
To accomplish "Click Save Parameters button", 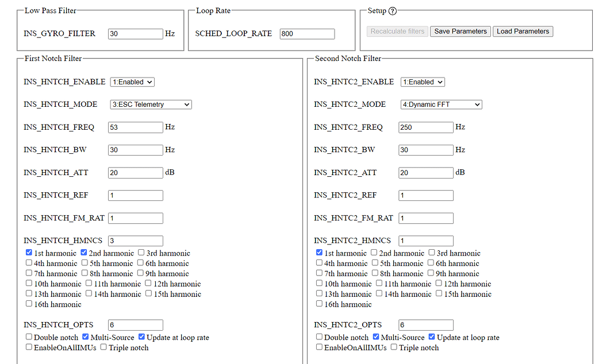I will (460, 31).
